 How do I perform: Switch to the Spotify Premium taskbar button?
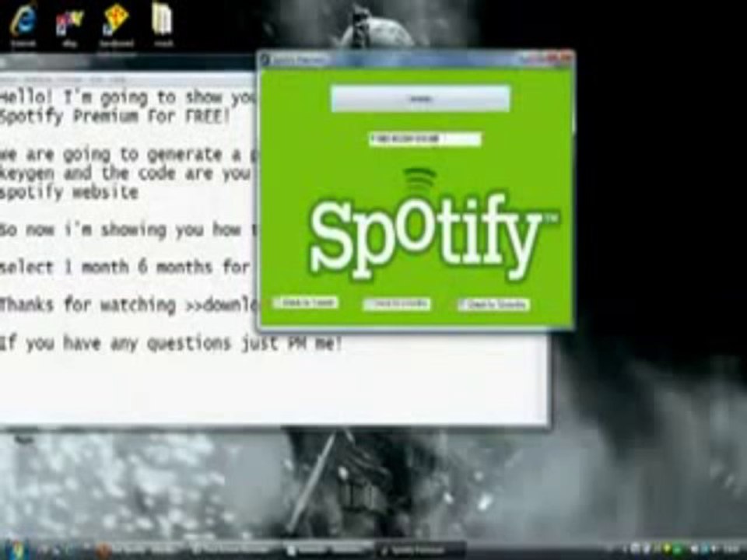click(419, 551)
